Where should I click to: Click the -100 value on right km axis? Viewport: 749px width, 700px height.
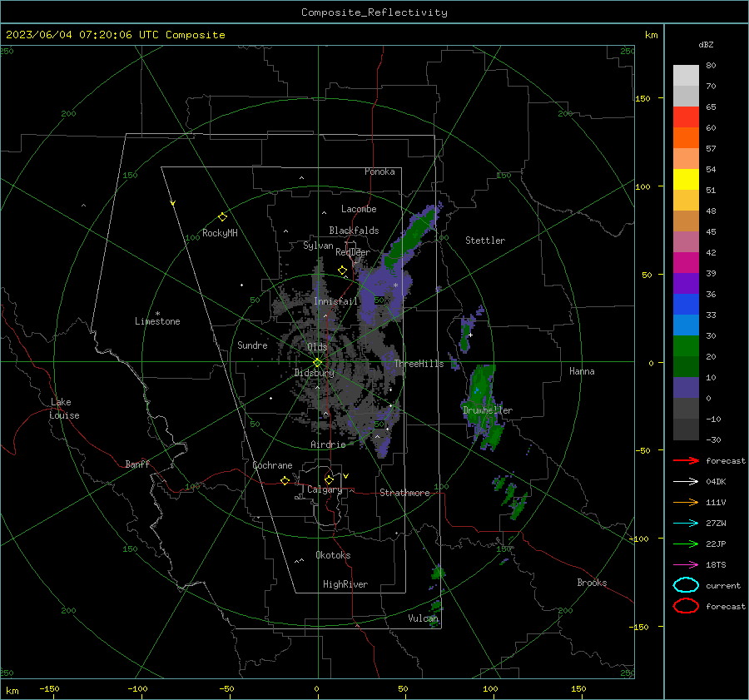point(638,539)
